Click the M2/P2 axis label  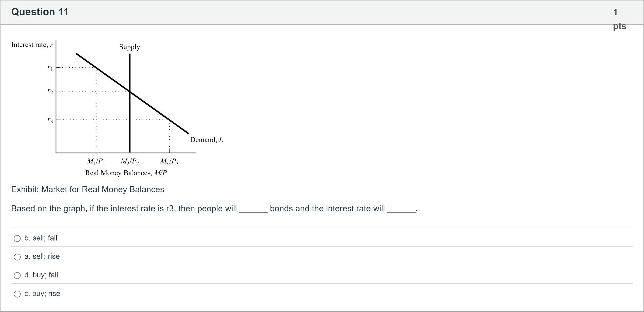click(130, 162)
